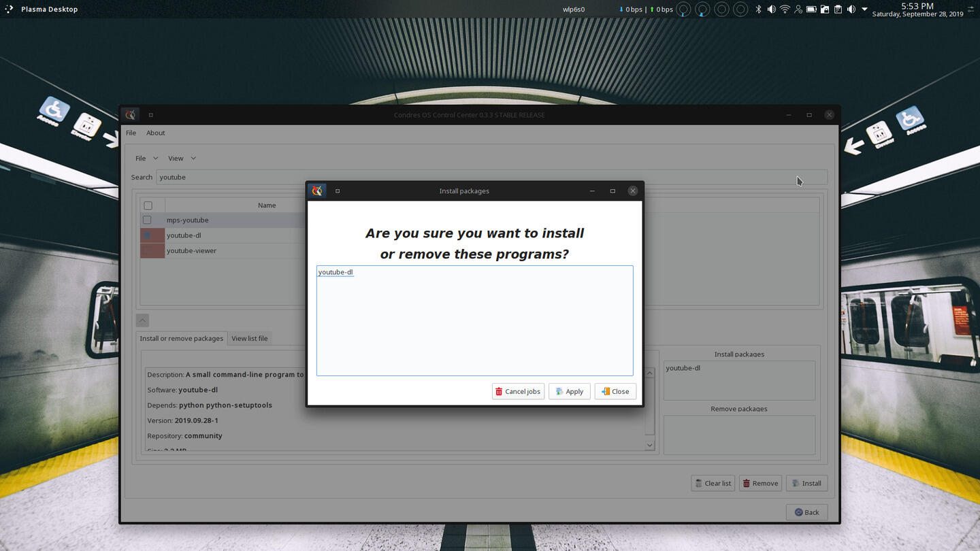This screenshot has height=551, width=980.
Task: Click the details scrollbar down arrow
Action: (x=649, y=445)
